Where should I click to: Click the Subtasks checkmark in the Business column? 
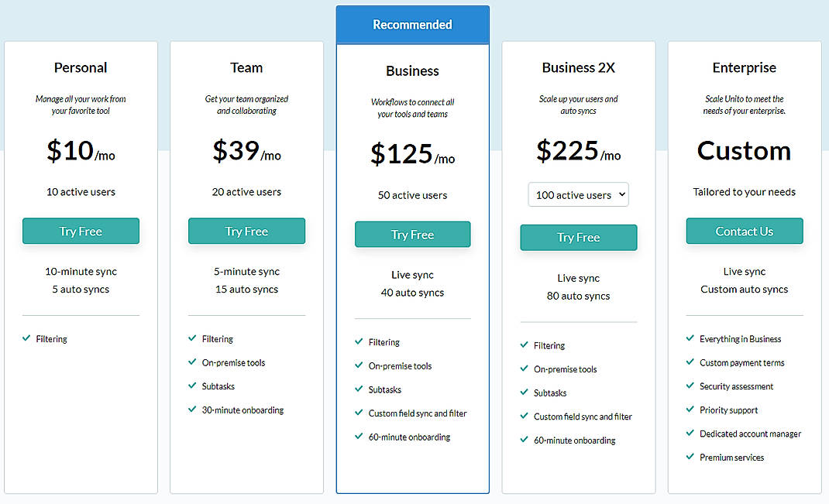(360, 389)
